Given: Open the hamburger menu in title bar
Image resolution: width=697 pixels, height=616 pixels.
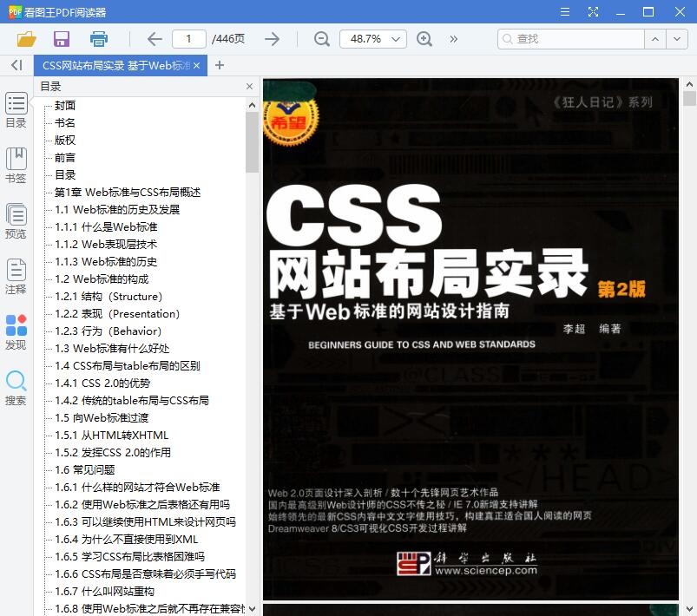Looking at the screenshot, I should [x=565, y=12].
